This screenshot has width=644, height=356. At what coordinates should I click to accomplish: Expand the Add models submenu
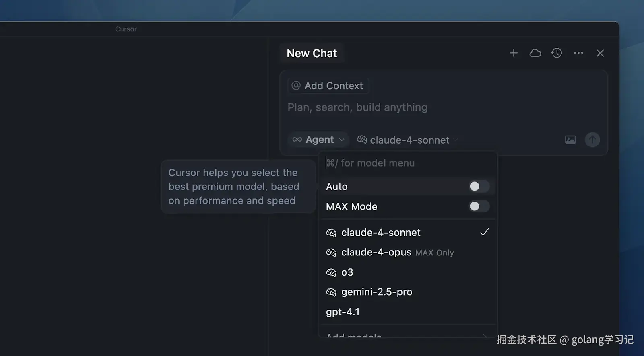407,335
